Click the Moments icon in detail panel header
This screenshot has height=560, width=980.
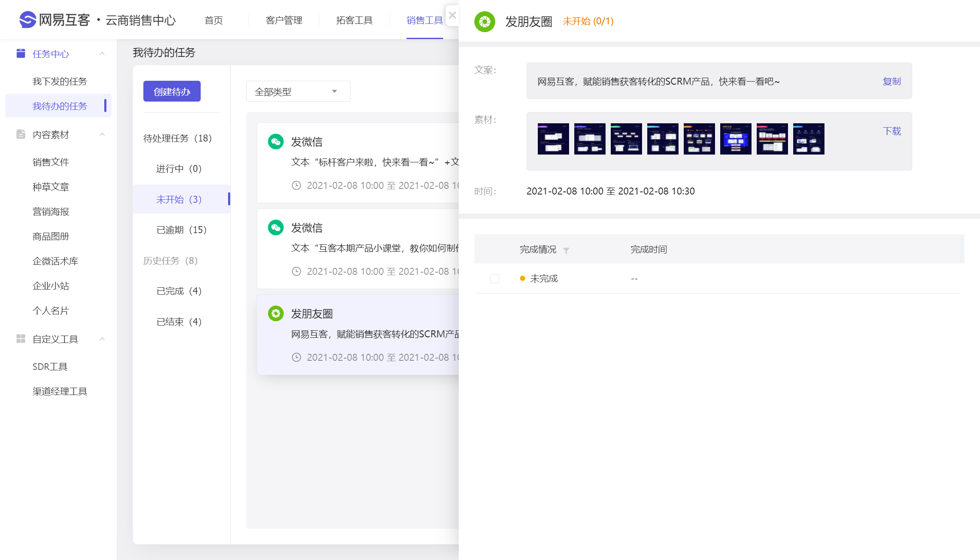coord(485,21)
